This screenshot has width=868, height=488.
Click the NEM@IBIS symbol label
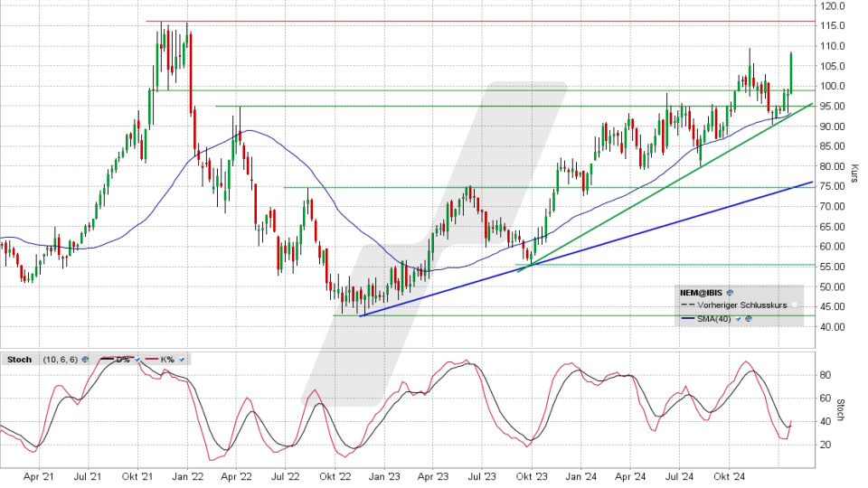[x=702, y=293]
